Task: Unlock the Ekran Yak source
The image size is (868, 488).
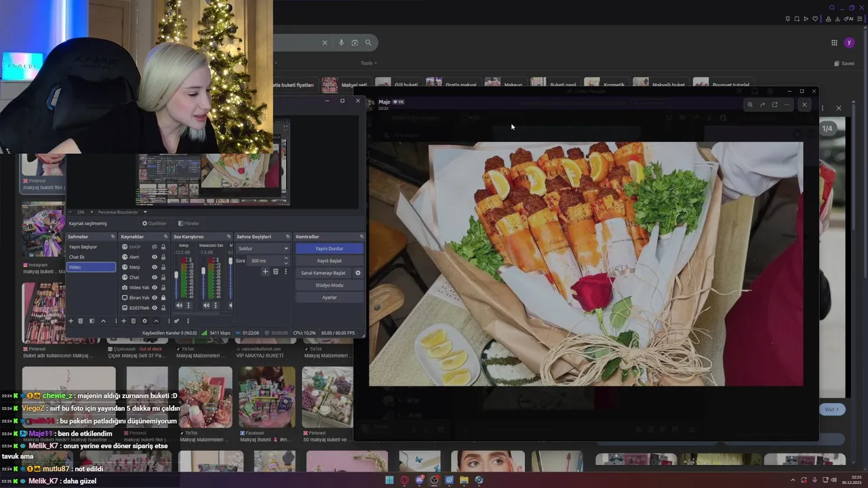Action: (x=163, y=298)
